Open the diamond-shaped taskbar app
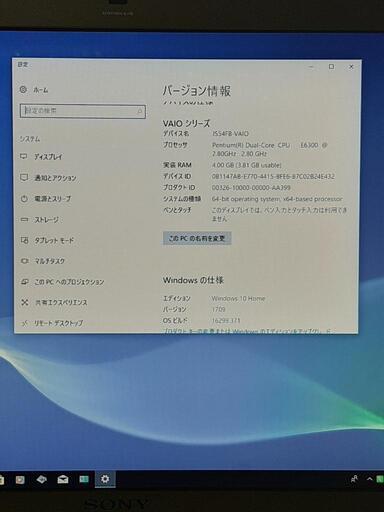 (x=41, y=479)
